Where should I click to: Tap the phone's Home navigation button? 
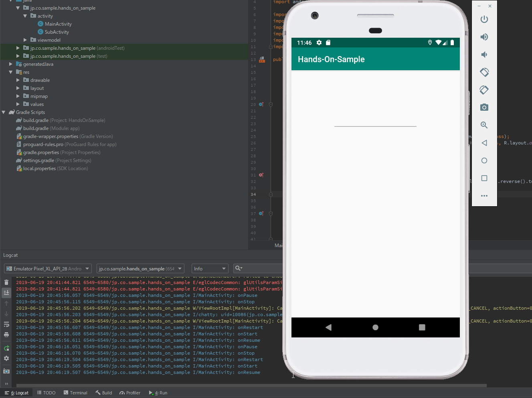pyautogui.click(x=375, y=327)
